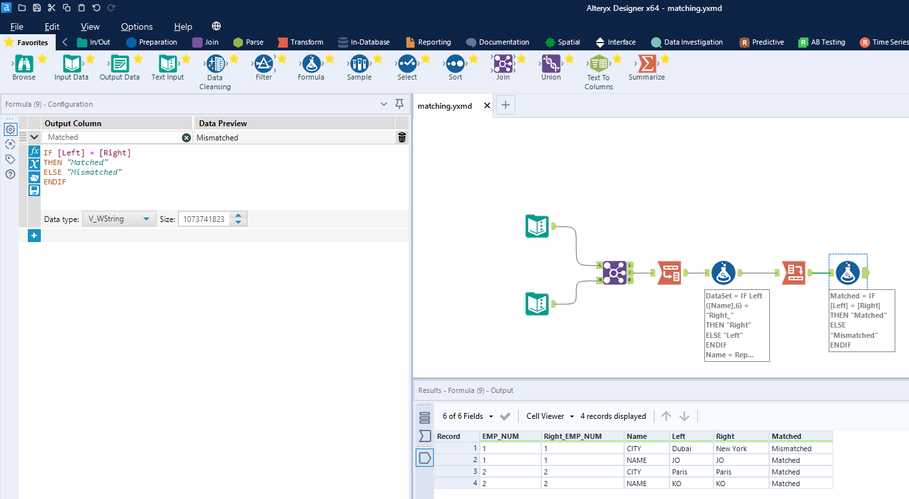Select the Summarize tool
Image resolution: width=909 pixels, height=499 pixels.
click(x=646, y=68)
